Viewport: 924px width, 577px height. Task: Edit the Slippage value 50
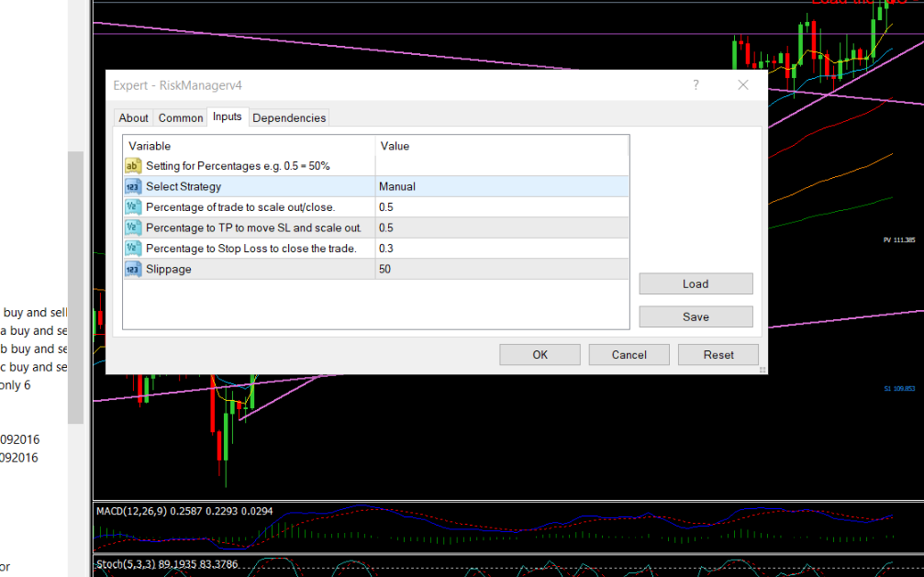coord(501,270)
